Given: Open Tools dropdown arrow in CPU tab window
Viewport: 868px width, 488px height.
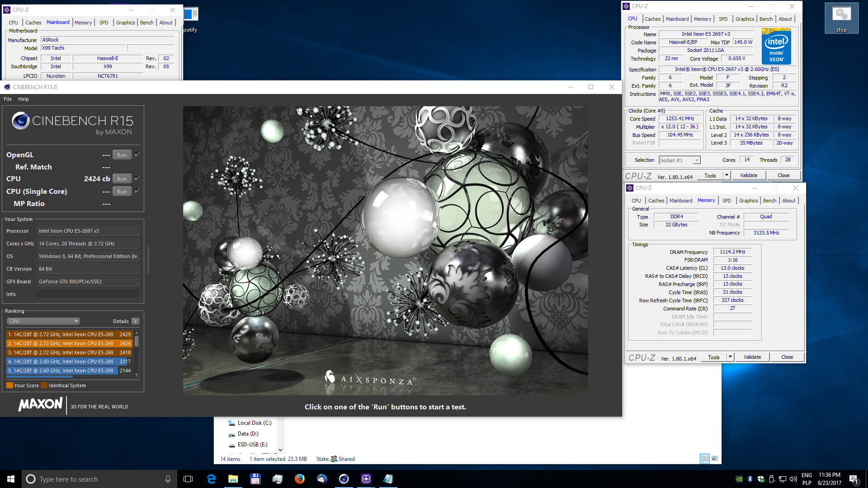Looking at the screenshot, I should point(726,175).
